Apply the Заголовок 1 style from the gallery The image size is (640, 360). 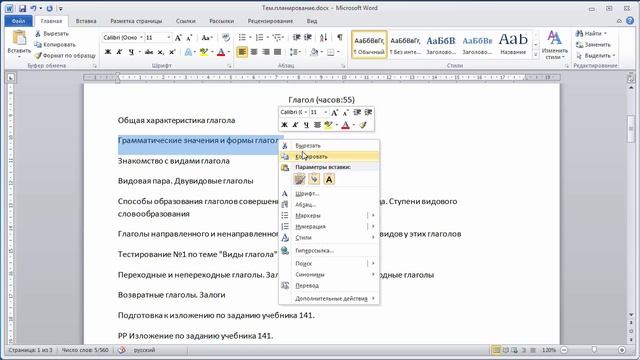click(x=441, y=44)
